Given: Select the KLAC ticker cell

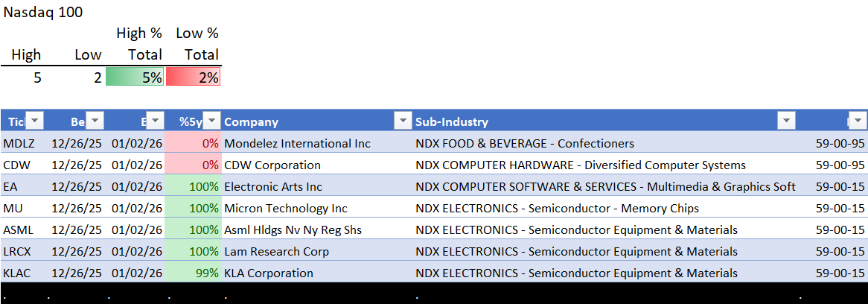Looking at the screenshot, I should tap(23, 273).
